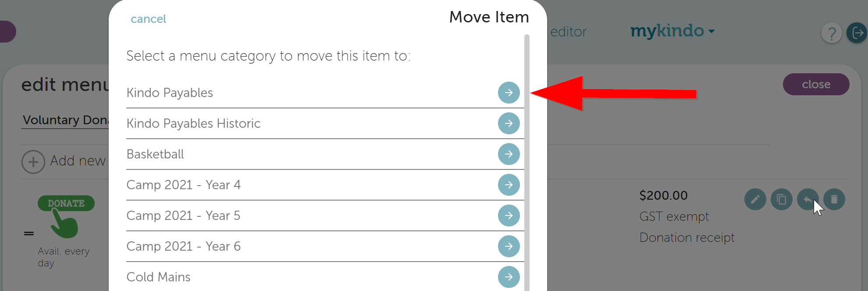
Task: Click the arrow icon beside Basketball
Action: (x=509, y=154)
